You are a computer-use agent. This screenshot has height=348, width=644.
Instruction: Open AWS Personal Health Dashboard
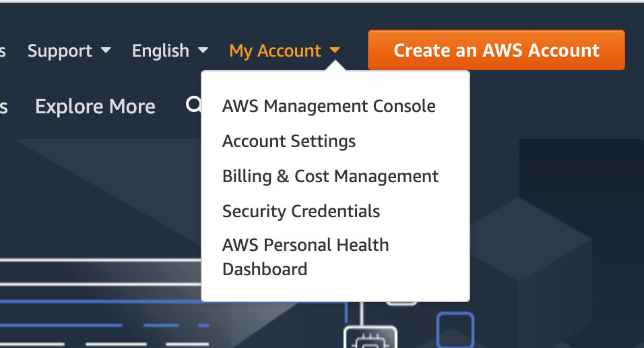tap(305, 257)
